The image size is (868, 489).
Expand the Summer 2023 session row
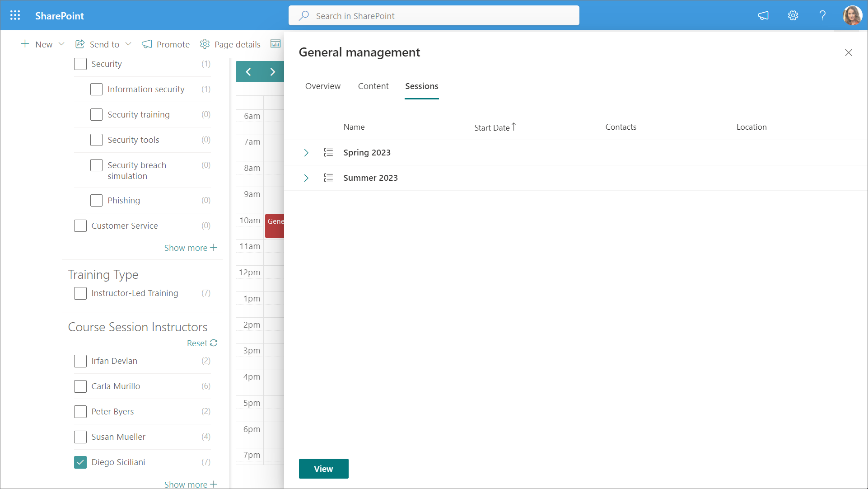(306, 178)
